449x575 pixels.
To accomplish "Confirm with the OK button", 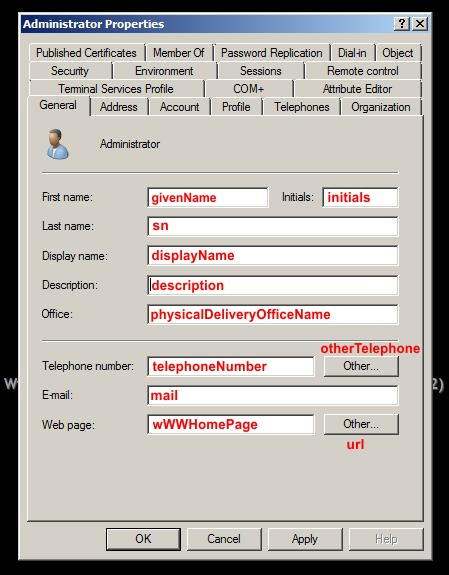I will (143, 539).
